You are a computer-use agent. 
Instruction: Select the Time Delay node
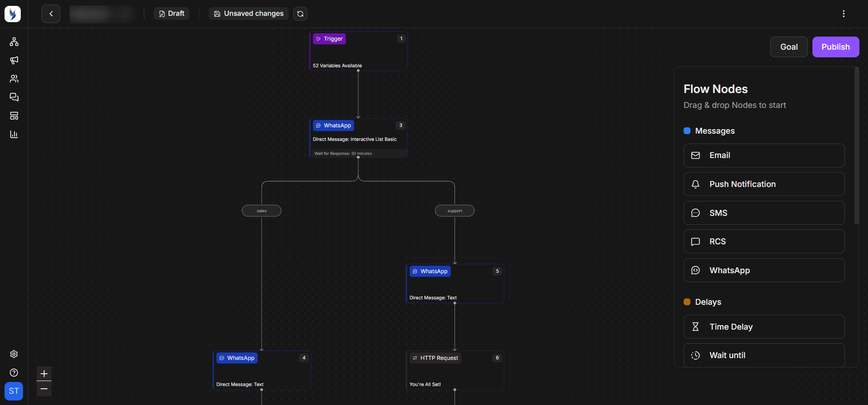[x=764, y=326]
